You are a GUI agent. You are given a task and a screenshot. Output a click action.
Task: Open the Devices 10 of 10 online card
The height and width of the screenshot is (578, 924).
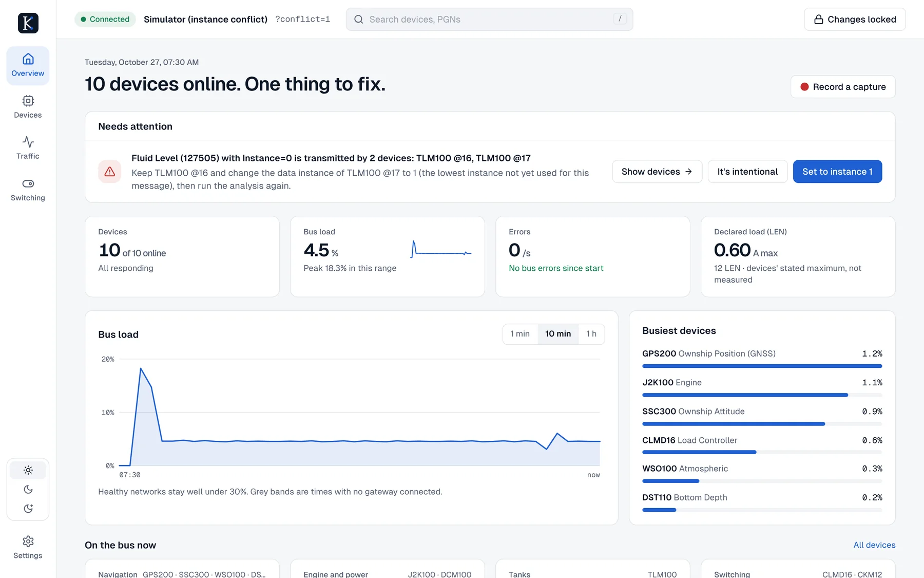[182, 256]
